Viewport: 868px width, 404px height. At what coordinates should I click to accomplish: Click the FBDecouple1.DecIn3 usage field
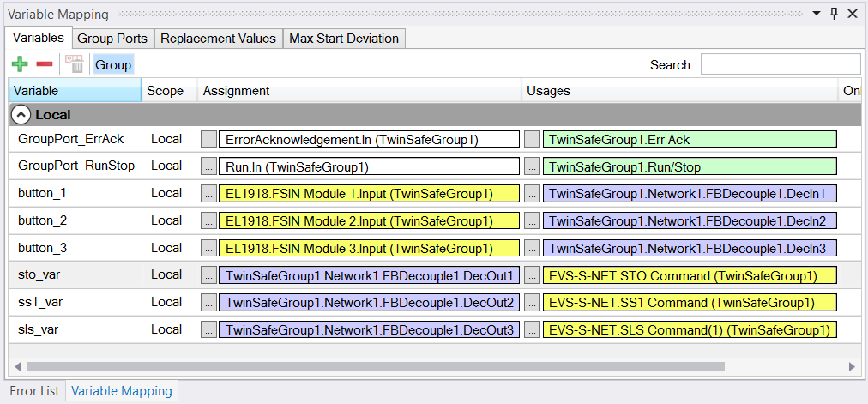coord(690,249)
